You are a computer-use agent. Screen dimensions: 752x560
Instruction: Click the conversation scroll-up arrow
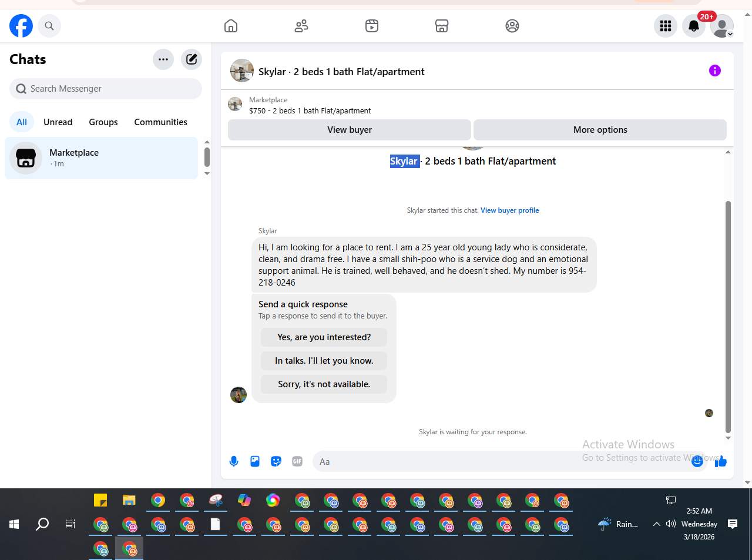tap(728, 152)
